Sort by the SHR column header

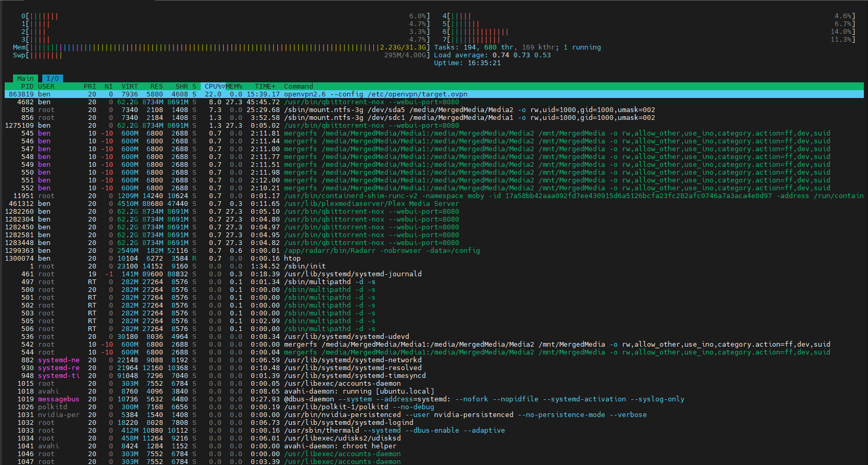pos(181,87)
